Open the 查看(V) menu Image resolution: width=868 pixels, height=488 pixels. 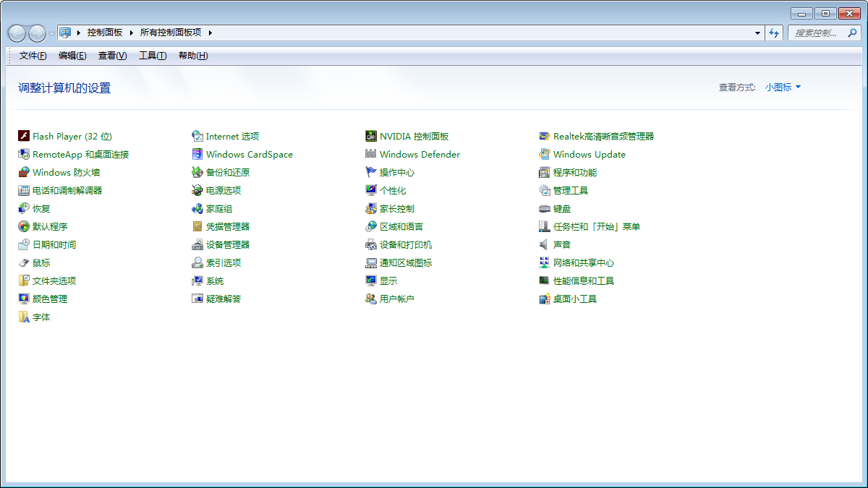point(112,56)
